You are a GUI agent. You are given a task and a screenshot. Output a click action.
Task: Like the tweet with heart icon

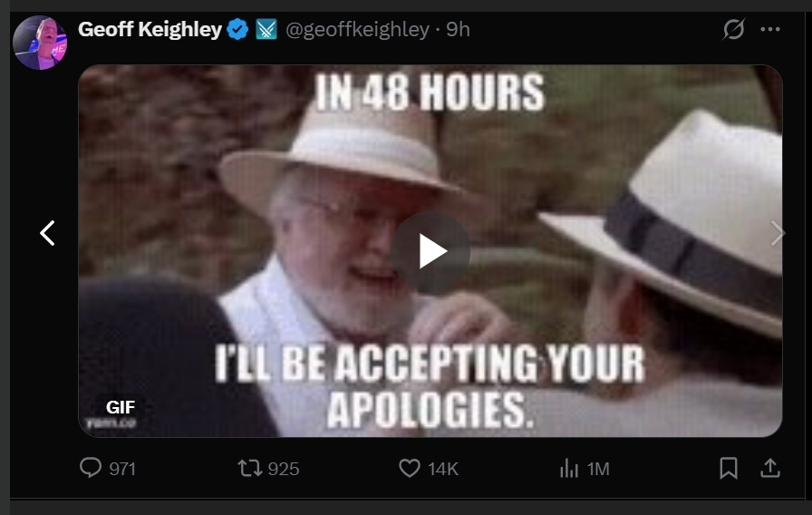tap(409, 469)
